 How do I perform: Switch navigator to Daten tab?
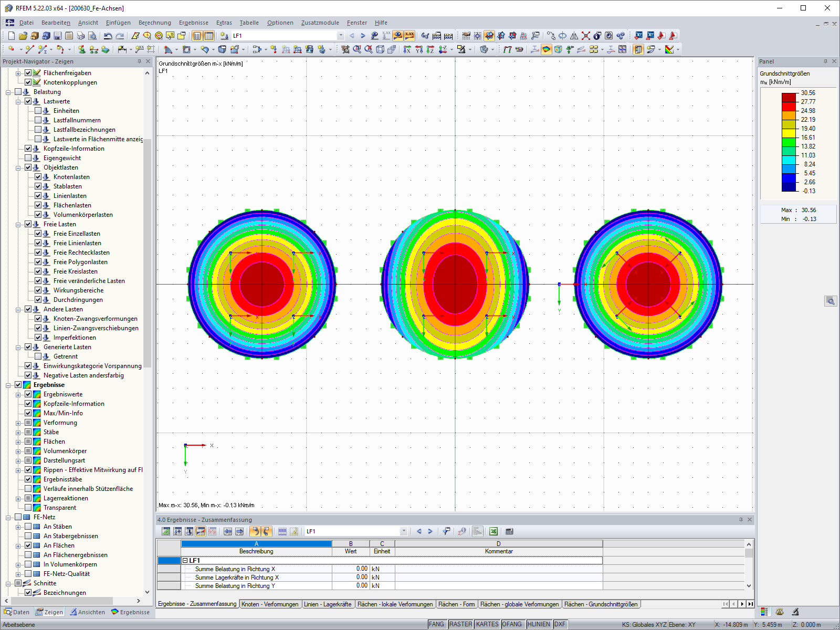pos(17,612)
